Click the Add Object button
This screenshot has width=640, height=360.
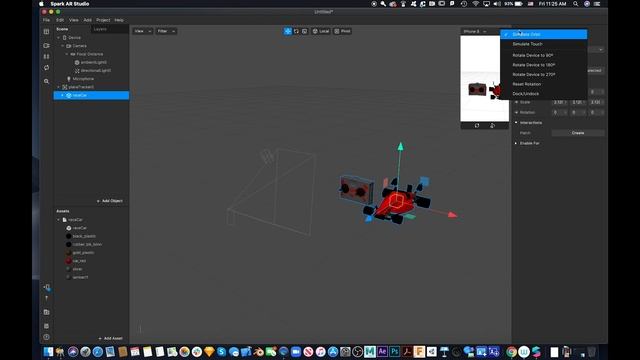click(110, 201)
